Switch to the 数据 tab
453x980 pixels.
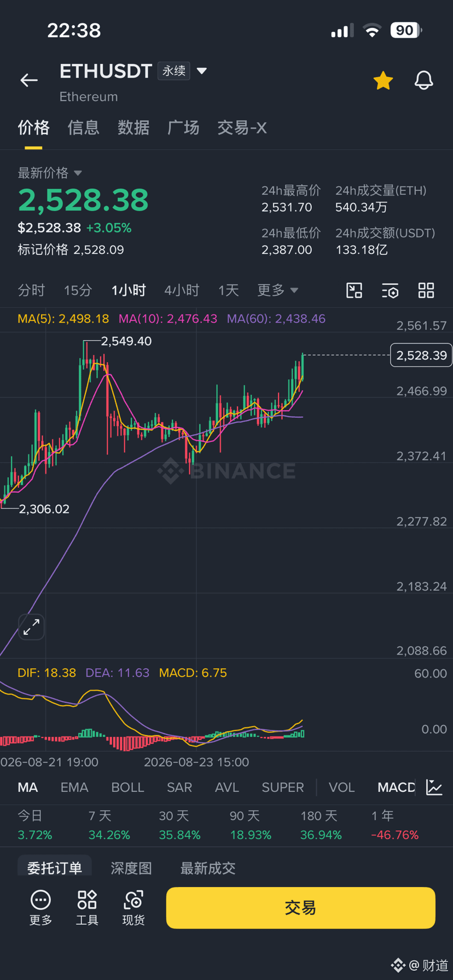click(x=133, y=127)
